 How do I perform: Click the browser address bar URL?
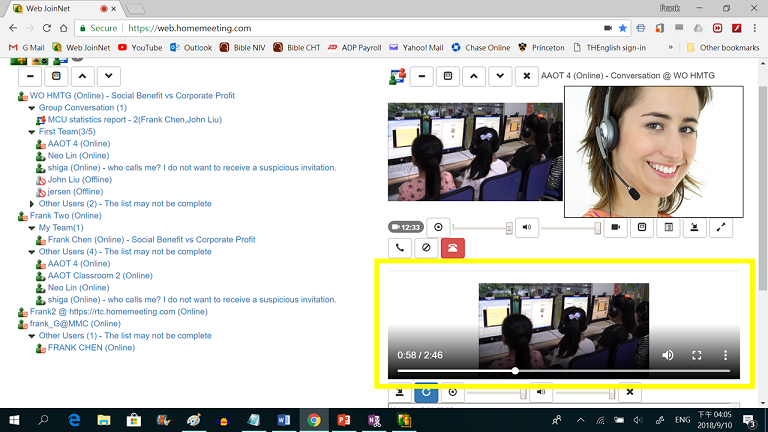coord(188,29)
